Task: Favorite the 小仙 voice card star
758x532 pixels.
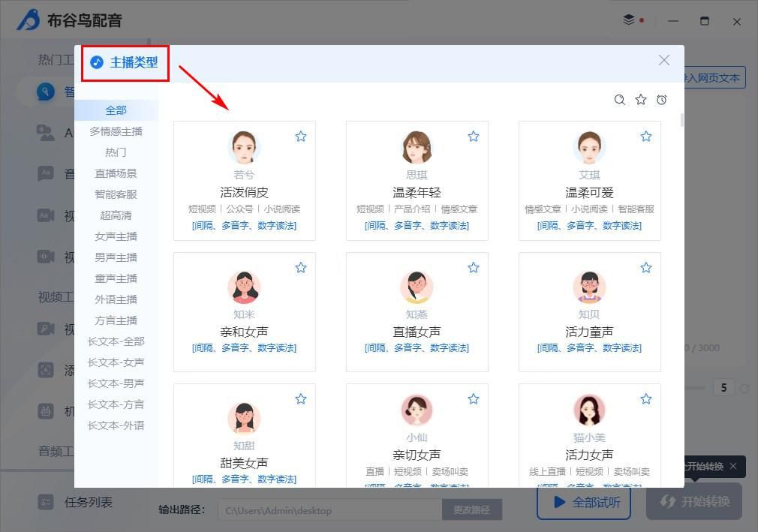Action: 474,398
